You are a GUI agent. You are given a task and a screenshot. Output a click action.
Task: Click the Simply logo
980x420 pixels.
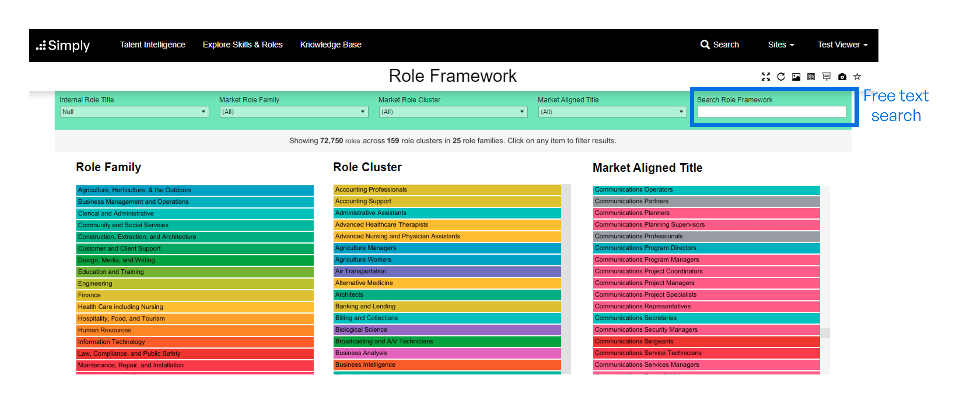click(63, 45)
